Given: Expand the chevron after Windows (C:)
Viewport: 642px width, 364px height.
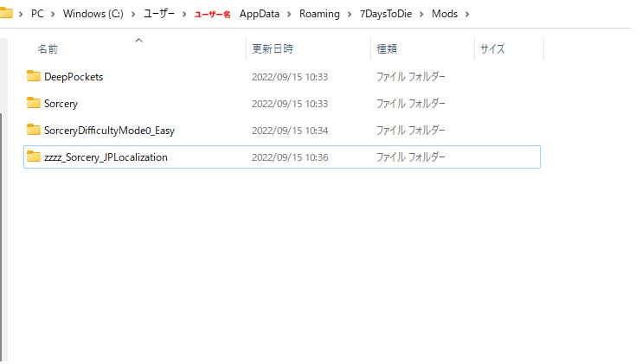Looking at the screenshot, I should (133, 15).
